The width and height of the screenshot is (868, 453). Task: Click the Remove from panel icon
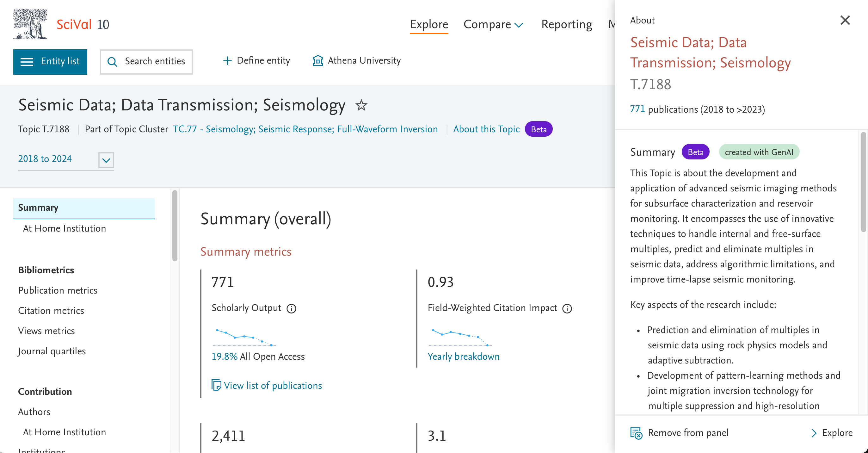point(636,433)
